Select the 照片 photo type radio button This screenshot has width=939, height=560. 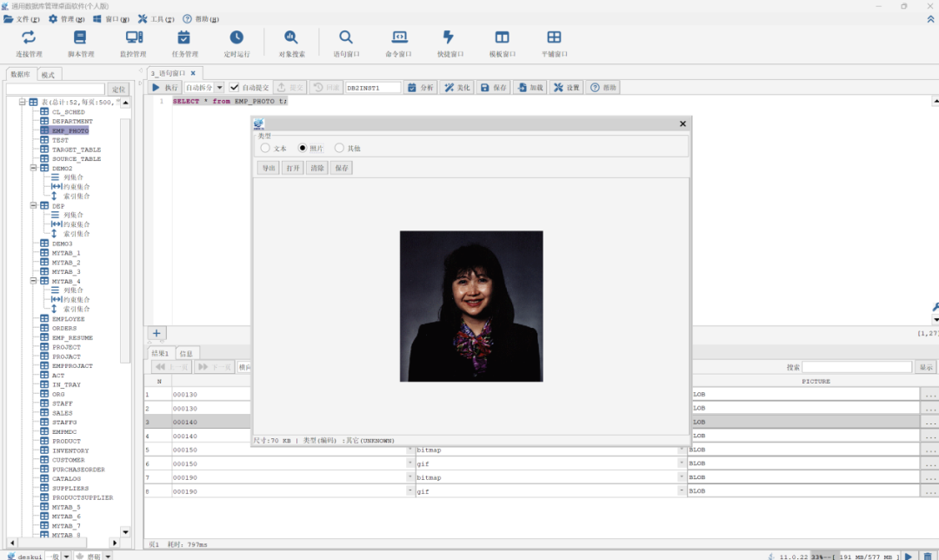pos(303,147)
